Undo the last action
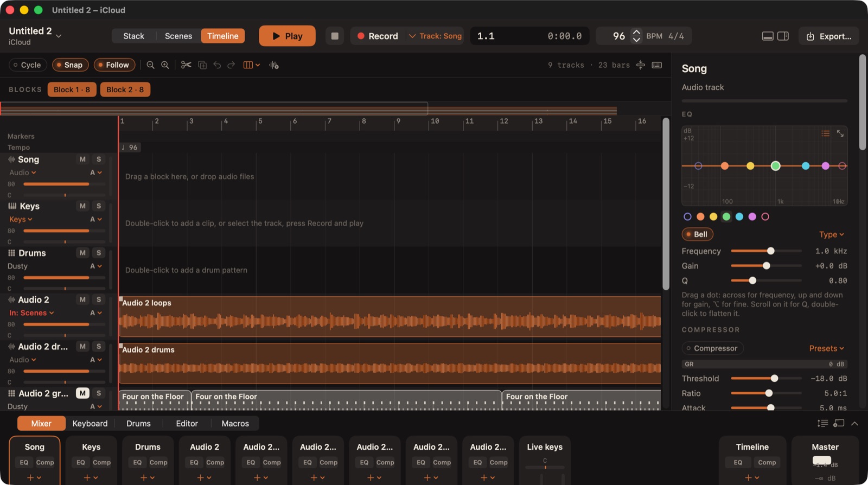The width and height of the screenshot is (868, 485). coord(217,65)
